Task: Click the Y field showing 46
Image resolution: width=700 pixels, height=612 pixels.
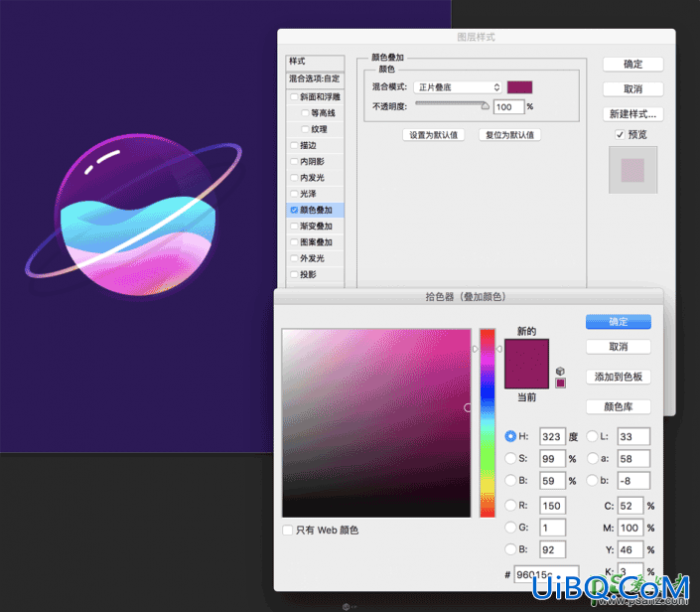Action: click(x=630, y=550)
